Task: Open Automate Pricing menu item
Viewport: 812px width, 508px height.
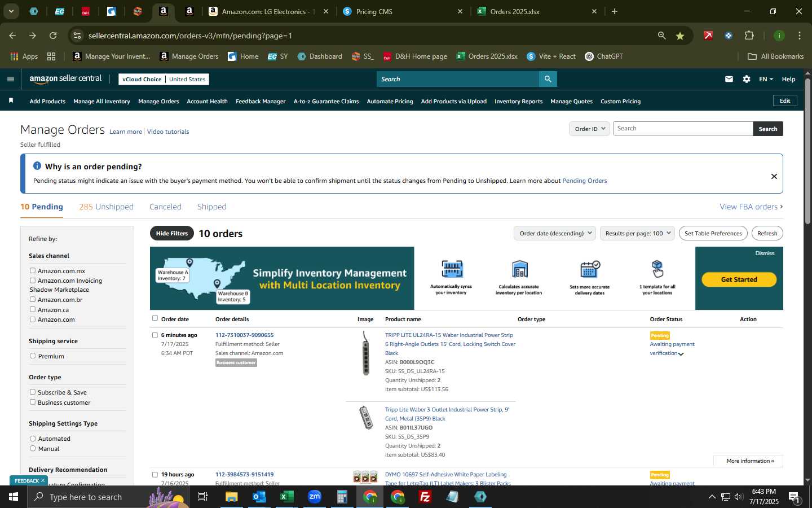Action: pos(390,102)
